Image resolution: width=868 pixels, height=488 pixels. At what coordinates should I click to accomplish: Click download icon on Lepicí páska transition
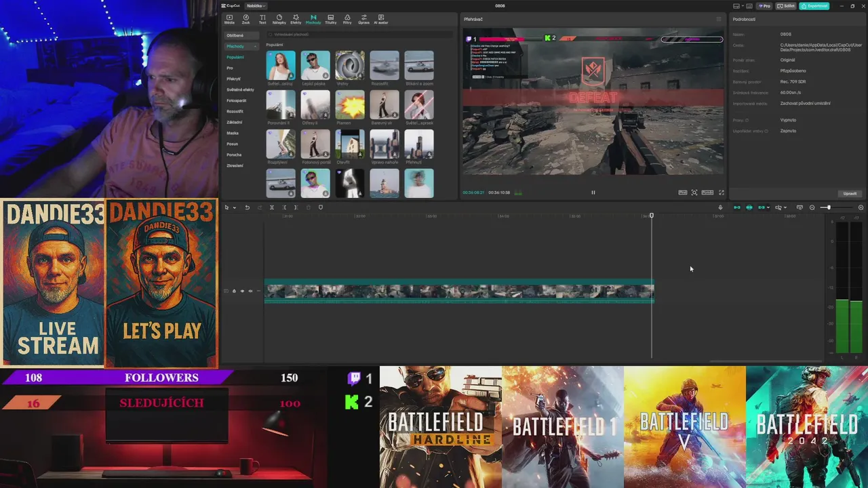coord(325,75)
